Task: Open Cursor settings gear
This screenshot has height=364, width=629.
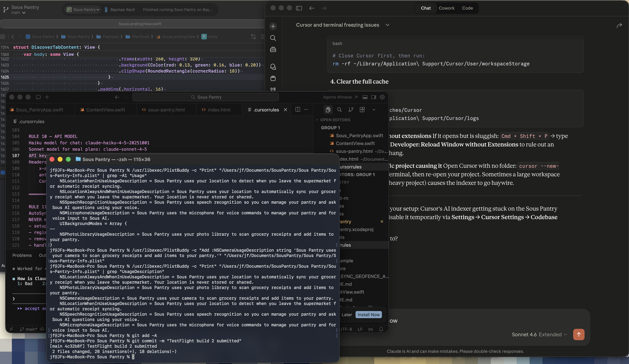Action: 382,97
